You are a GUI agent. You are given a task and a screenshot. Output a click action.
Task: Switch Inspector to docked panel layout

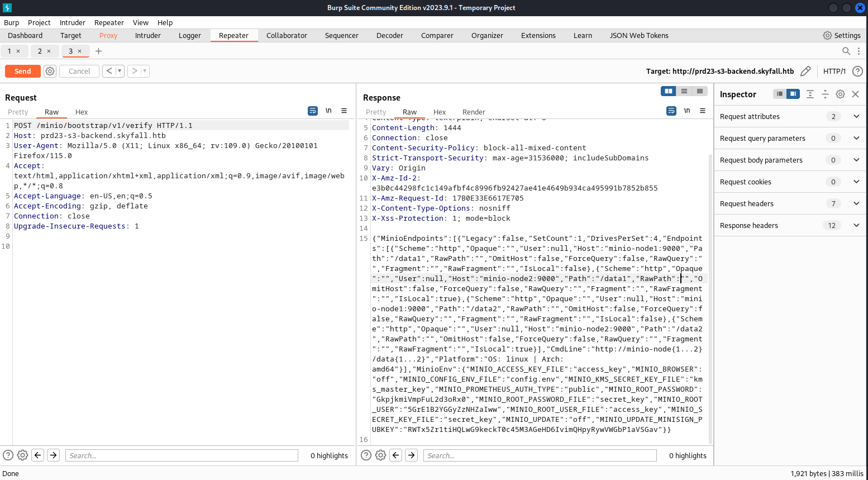tap(793, 94)
